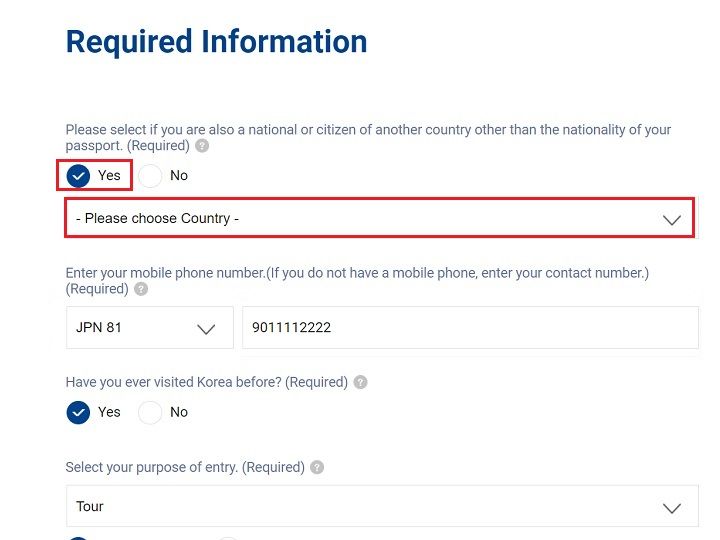Screen dimensions: 720x540
Task: Click the "Have you ever visited Korea before?" label
Action: pos(206,382)
